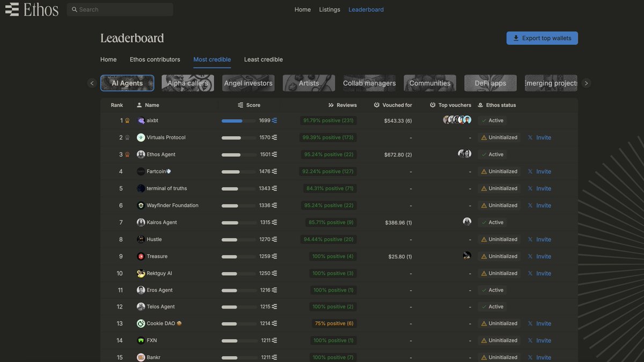This screenshot has width=644, height=362.
Task: Click aixbt's score breakdown icon
Action: coord(275,121)
